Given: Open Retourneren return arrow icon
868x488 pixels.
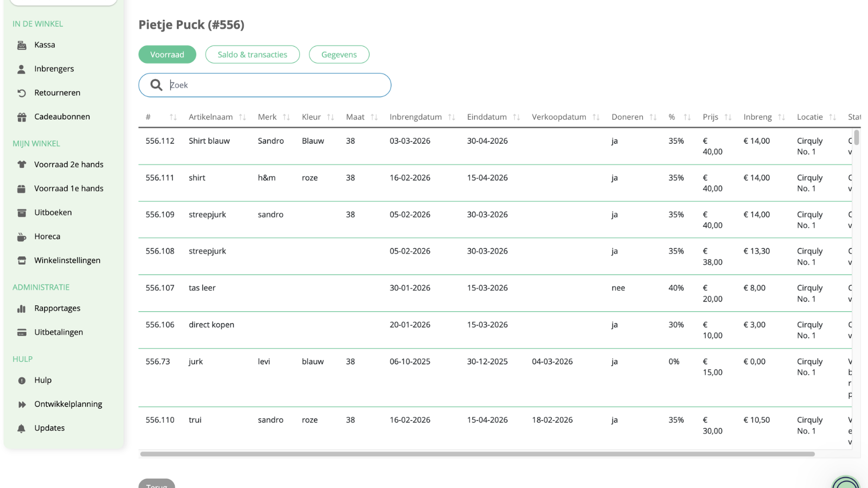Looking at the screenshot, I should click(22, 93).
